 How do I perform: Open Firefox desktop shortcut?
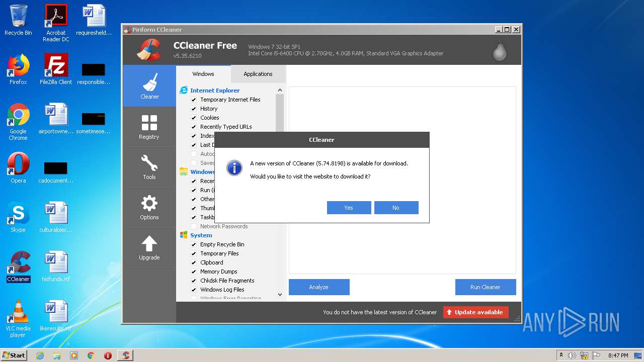[18, 69]
